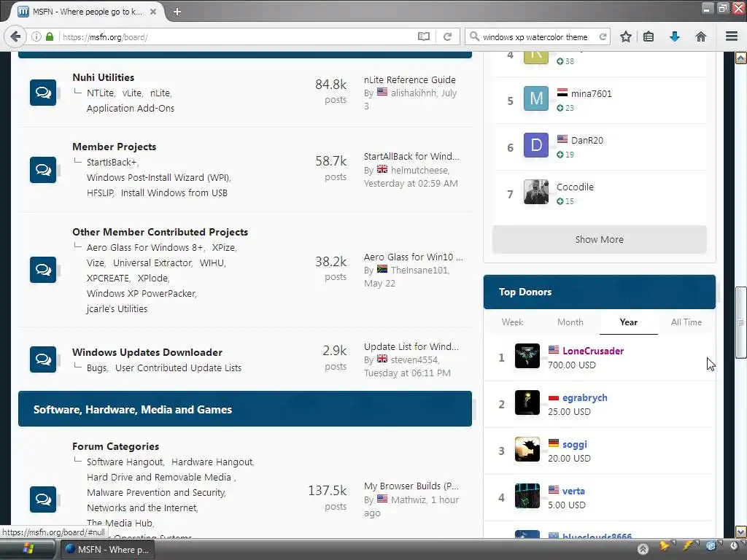Open egrabrych donor profile link
Viewport: 747px width, 560px height.
pos(585,397)
